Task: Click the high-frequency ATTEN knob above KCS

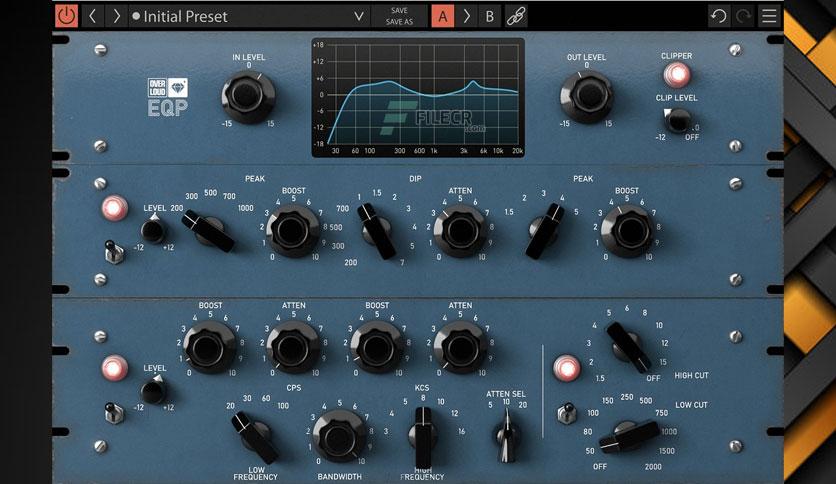Action: click(x=460, y=347)
